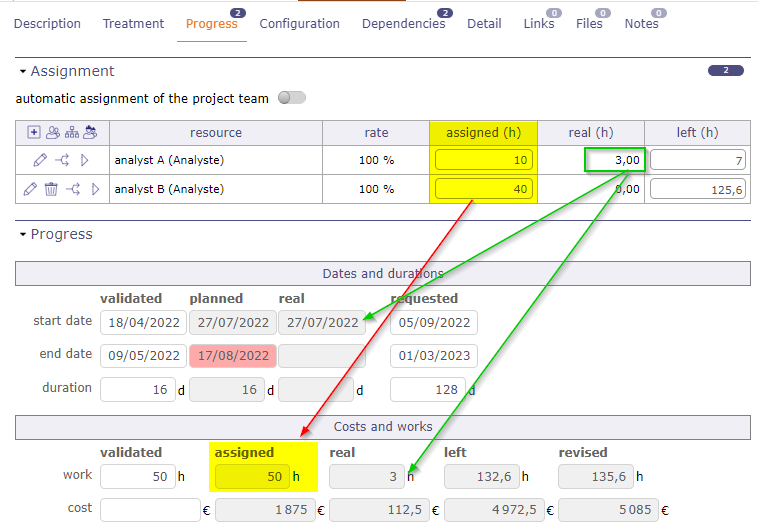758x532 pixels.
Task: Open the Files tab
Action: point(589,24)
